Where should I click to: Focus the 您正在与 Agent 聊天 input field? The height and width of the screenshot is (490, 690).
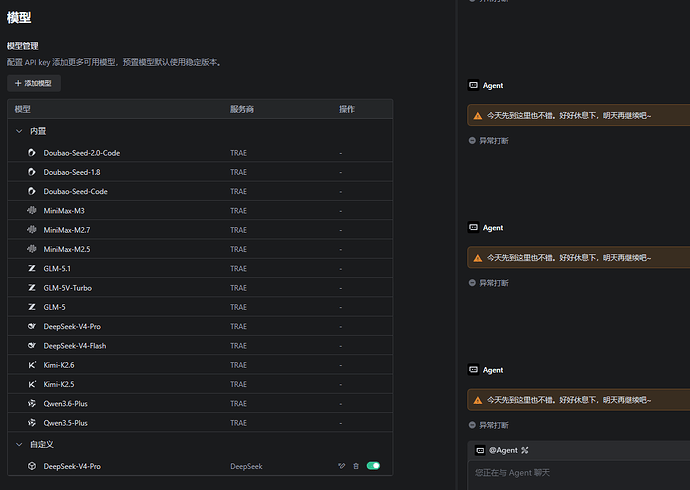pyautogui.click(x=579, y=475)
